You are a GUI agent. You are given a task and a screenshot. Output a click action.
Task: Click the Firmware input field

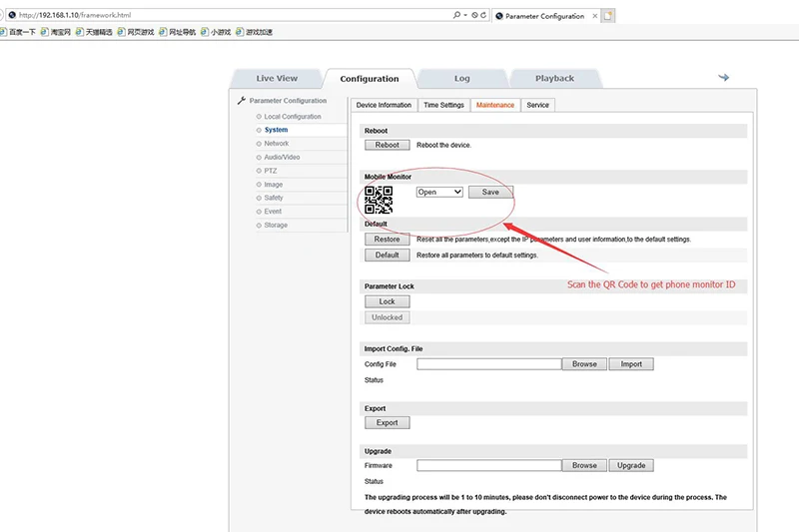pyautogui.click(x=488, y=465)
